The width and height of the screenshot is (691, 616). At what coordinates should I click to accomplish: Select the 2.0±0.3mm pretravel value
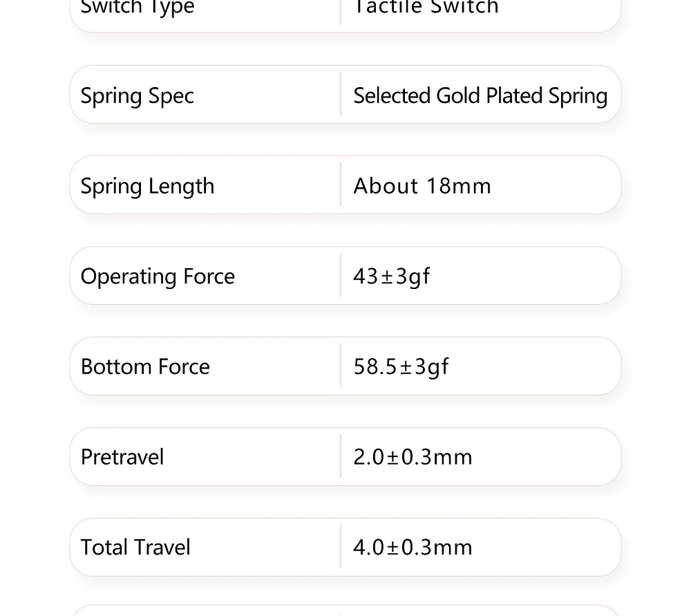[x=413, y=457]
